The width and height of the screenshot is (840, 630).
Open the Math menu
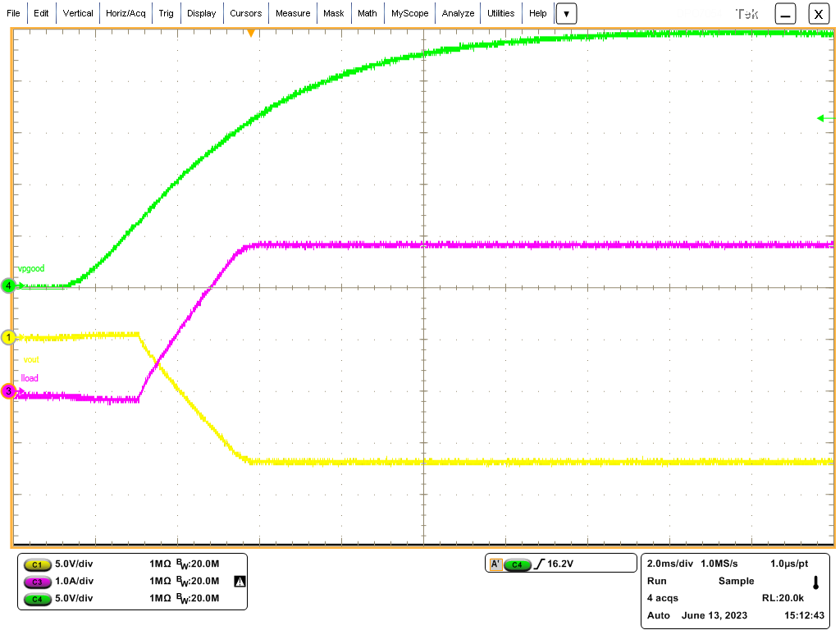tap(367, 12)
